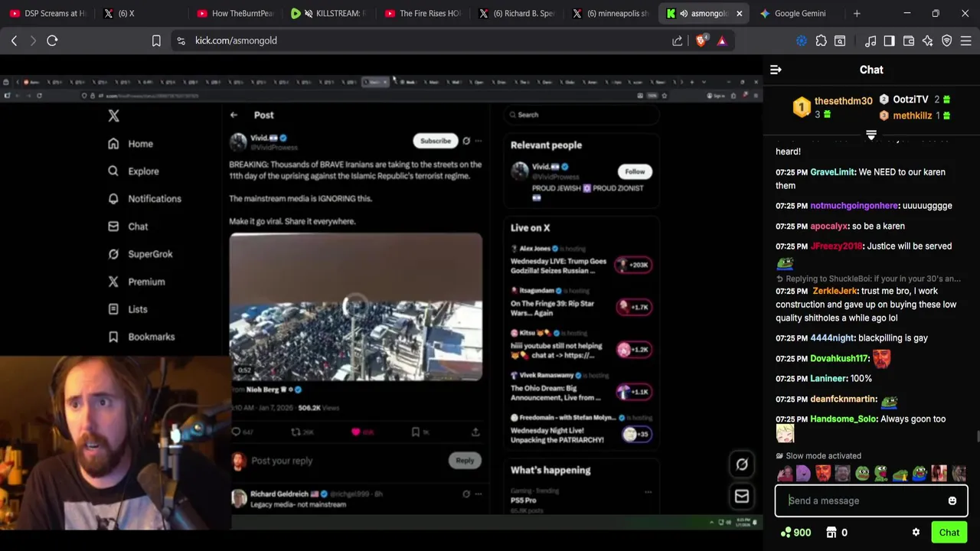Click the Post back arrow
This screenshot has width=980, height=551.
234,115
